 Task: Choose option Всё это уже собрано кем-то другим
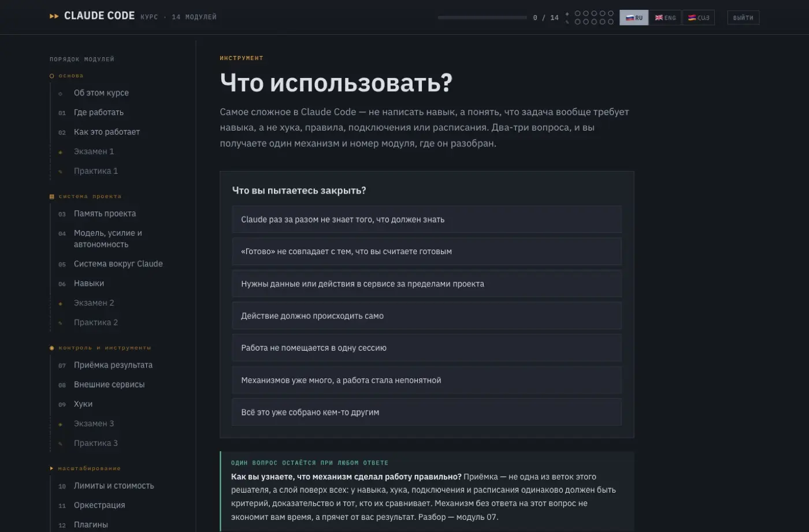426,412
